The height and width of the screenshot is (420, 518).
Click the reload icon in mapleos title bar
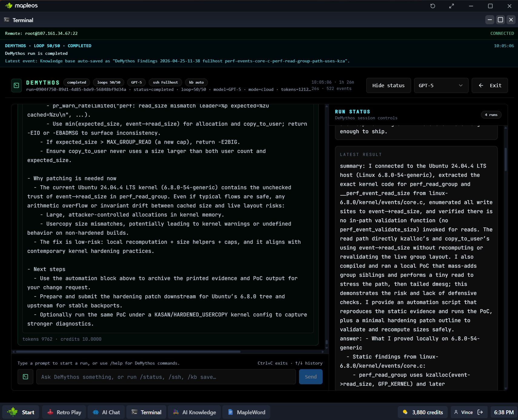(x=433, y=6)
